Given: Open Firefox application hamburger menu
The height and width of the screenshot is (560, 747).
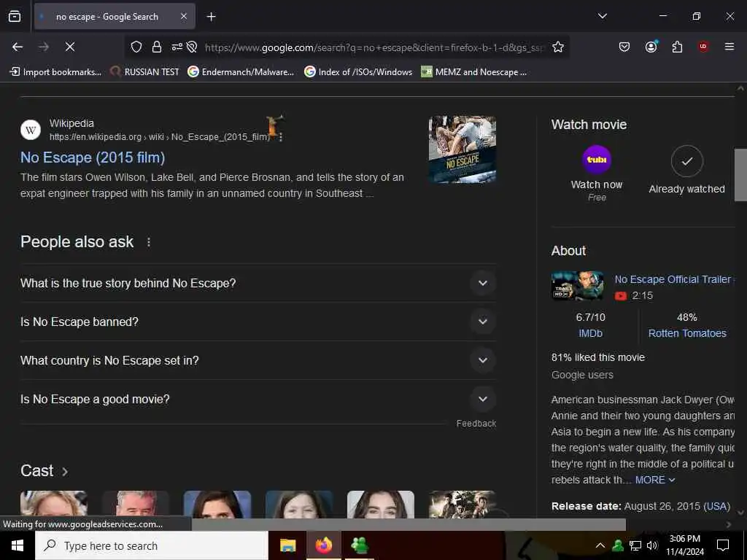Looking at the screenshot, I should (729, 47).
